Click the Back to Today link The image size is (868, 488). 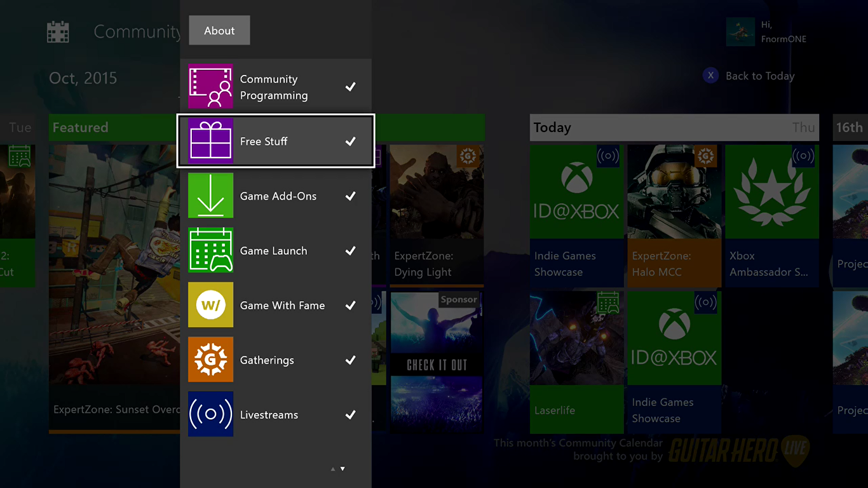point(760,76)
